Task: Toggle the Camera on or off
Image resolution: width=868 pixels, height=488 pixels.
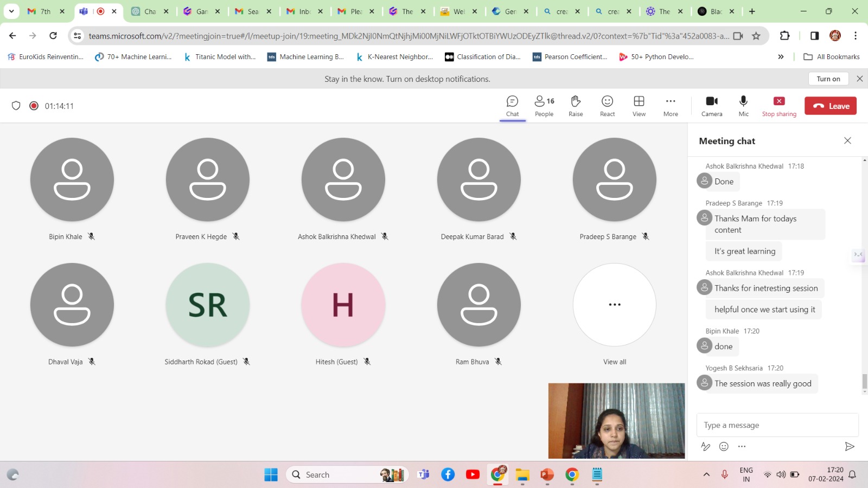Action: 712,106
